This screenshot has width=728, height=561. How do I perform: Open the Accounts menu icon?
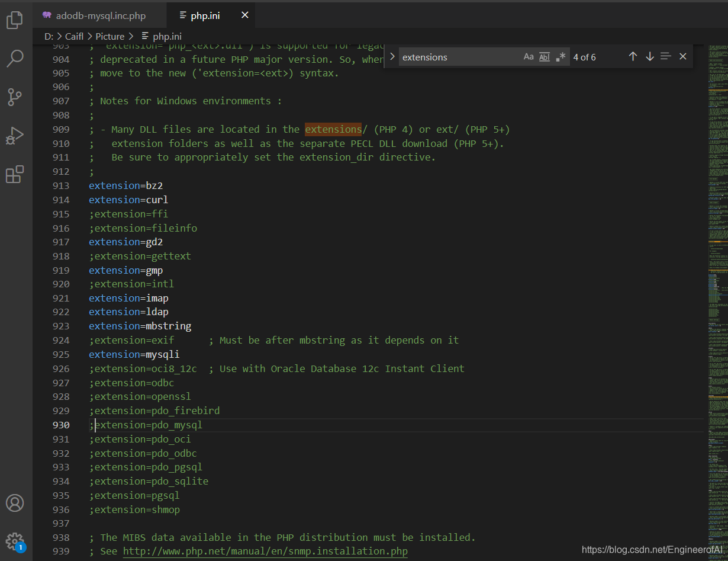(x=15, y=503)
